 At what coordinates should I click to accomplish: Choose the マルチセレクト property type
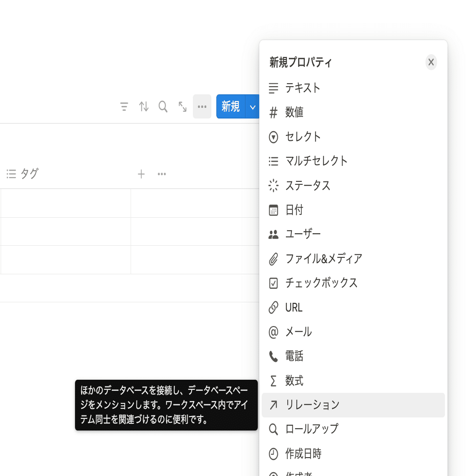353,161
